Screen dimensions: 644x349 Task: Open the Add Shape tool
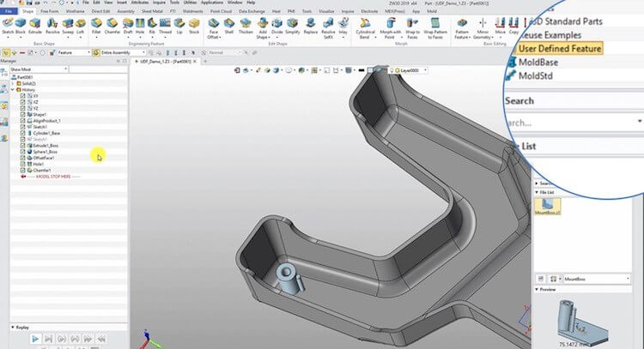[x=263, y=28]
